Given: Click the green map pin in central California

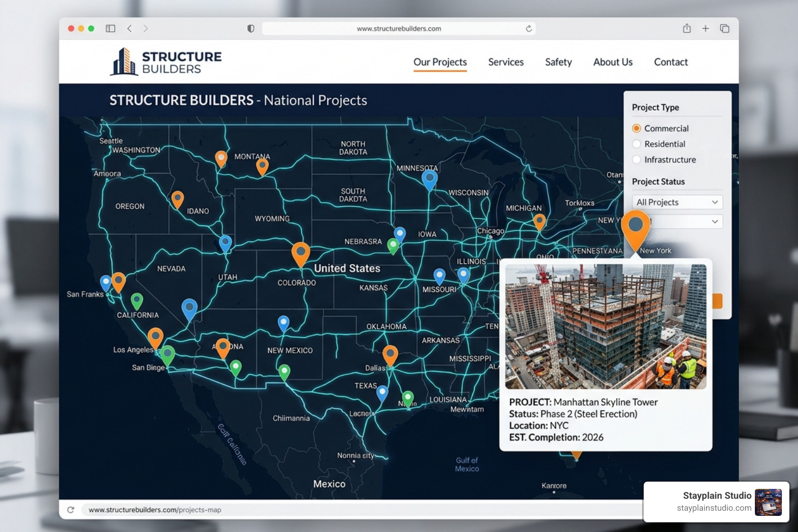Looking at the screenshot, I should [137, 301].
